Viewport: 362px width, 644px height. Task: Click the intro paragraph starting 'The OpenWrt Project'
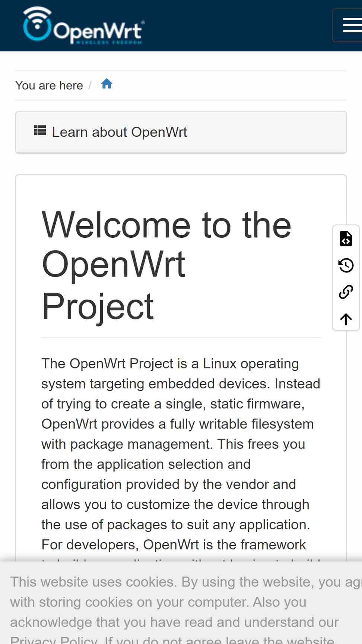tap(181, 458)
